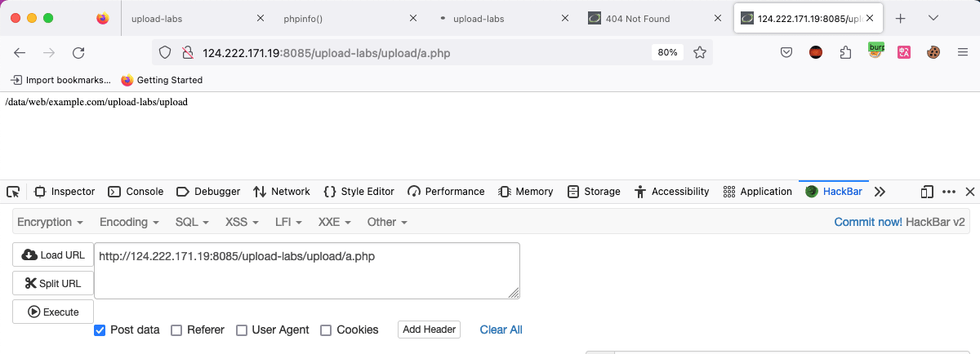Image resolution: width=980 pixels, height=354 pixels.
Task: Switch to the Network devtools tab
Action: tap(282, 192)
